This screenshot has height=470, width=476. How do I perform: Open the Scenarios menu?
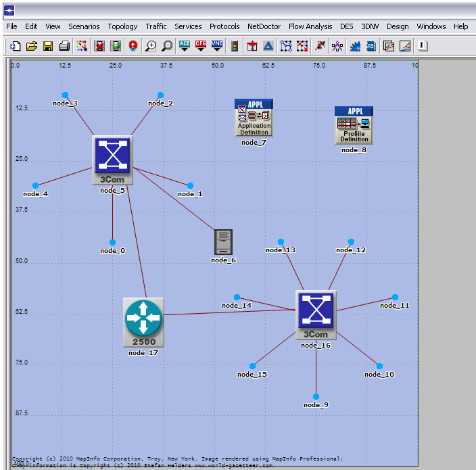tap(84, 26)
